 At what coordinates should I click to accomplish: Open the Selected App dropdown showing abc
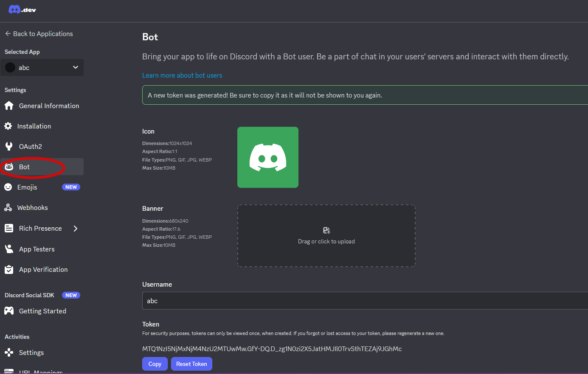pos(42,67)
